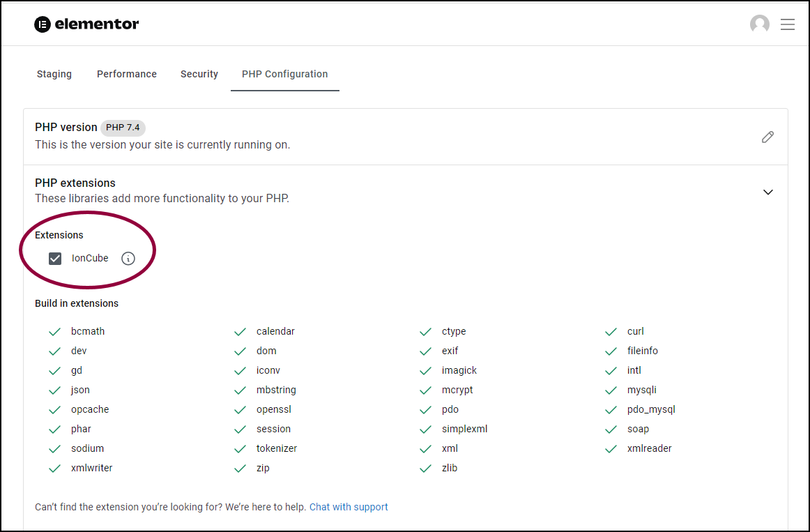Select the PHP Configuration tab
The image size is (810, 532).
click(x=284, y=74)
